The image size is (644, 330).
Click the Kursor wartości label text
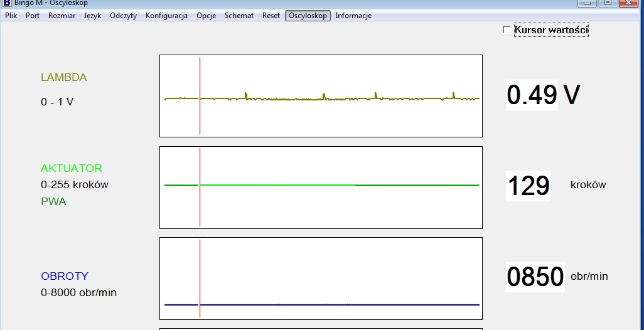(x=551, y=29)
